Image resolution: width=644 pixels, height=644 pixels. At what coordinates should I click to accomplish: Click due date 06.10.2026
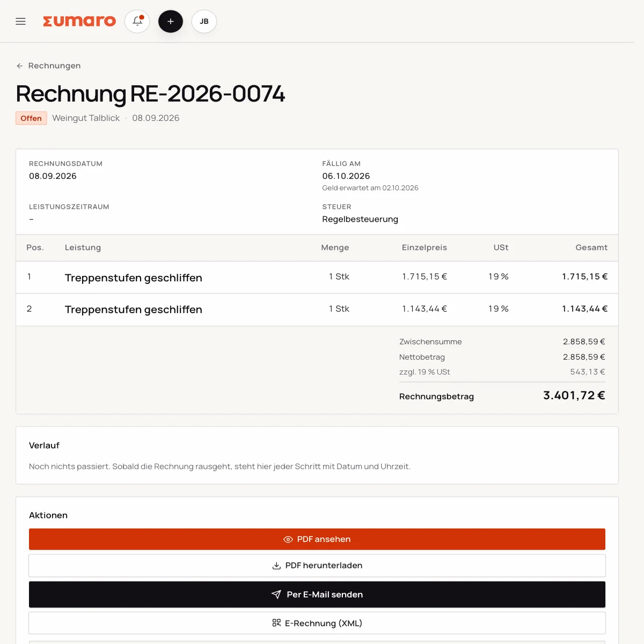coord(346,176)
